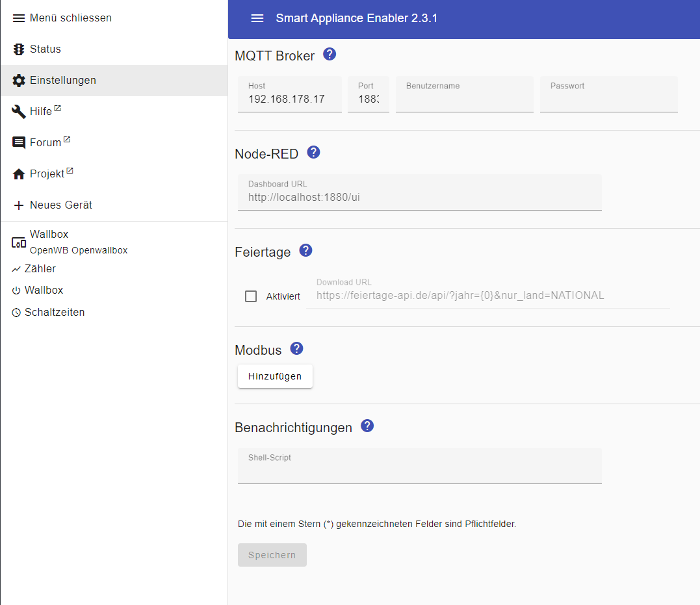The width and height of the screenshot is (700, 605).
Task: Open the Status menu entry
Action: (114, 49)
